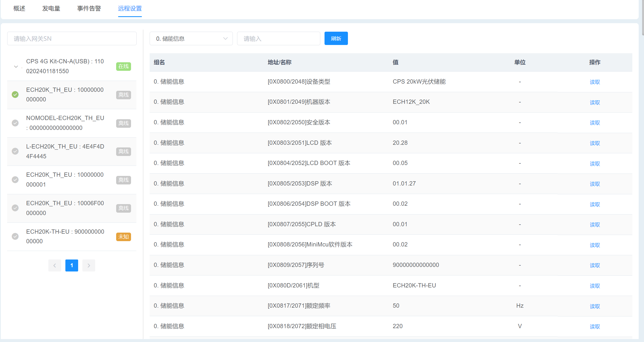Open the 概述 tab

pyautogui.click(x=19, y=9)
